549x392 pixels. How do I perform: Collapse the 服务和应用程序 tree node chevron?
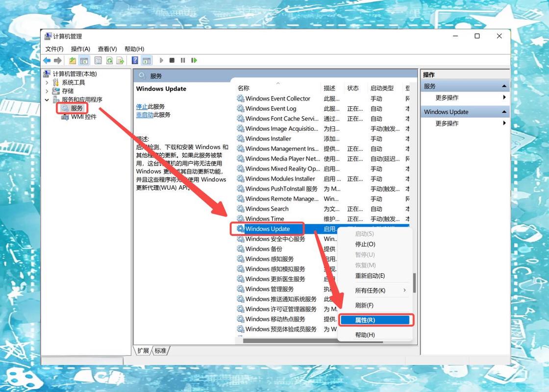[47, 100]
